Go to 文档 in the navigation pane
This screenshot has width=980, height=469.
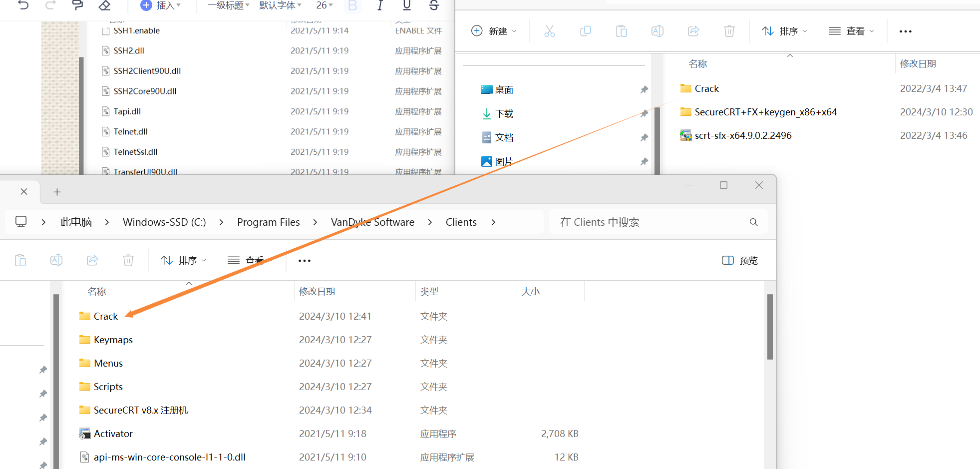coord(497,138)
